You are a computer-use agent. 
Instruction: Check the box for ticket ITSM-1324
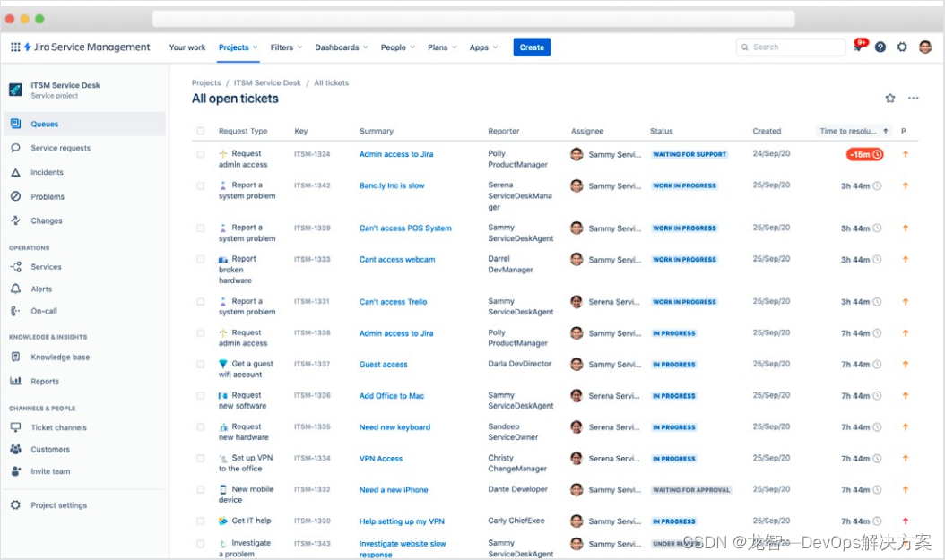coord(201,154)
